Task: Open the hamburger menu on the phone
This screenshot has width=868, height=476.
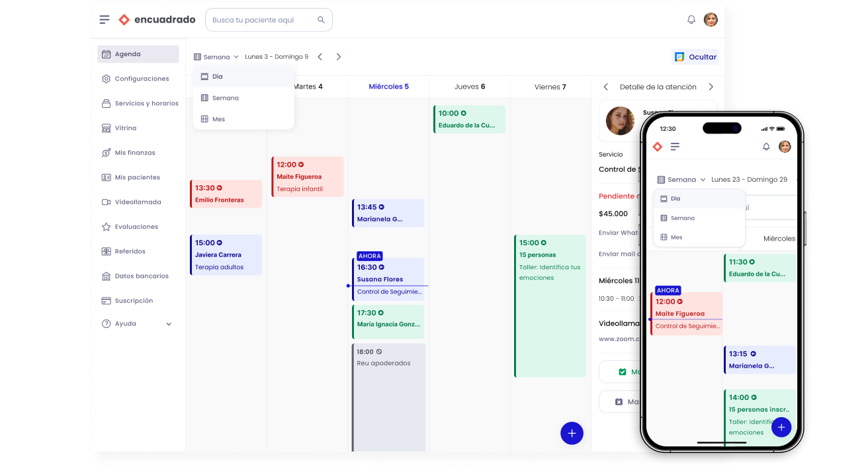Action: coord(675,147)
